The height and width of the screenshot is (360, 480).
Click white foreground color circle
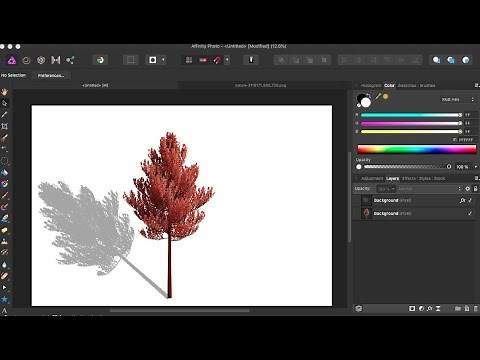click(x=366, y=103)
